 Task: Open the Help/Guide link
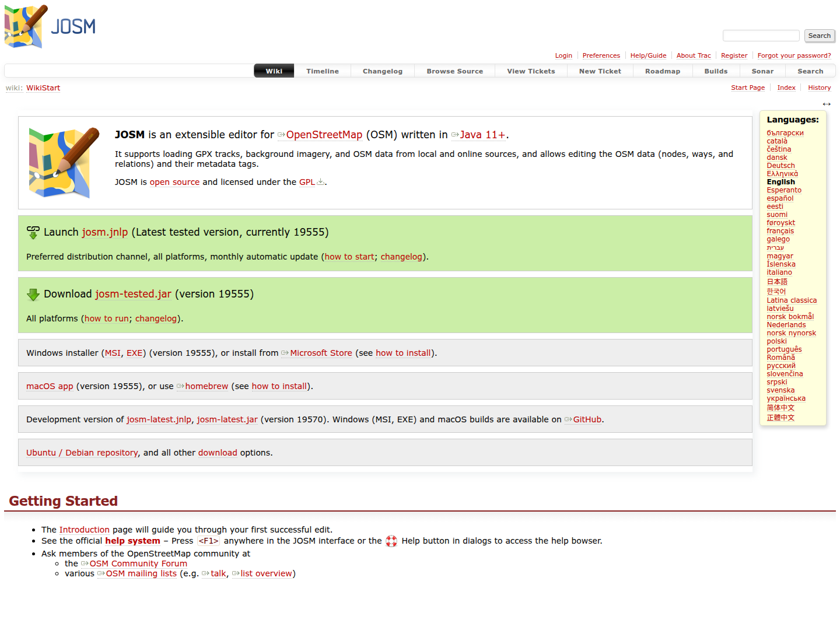point(648,56)
